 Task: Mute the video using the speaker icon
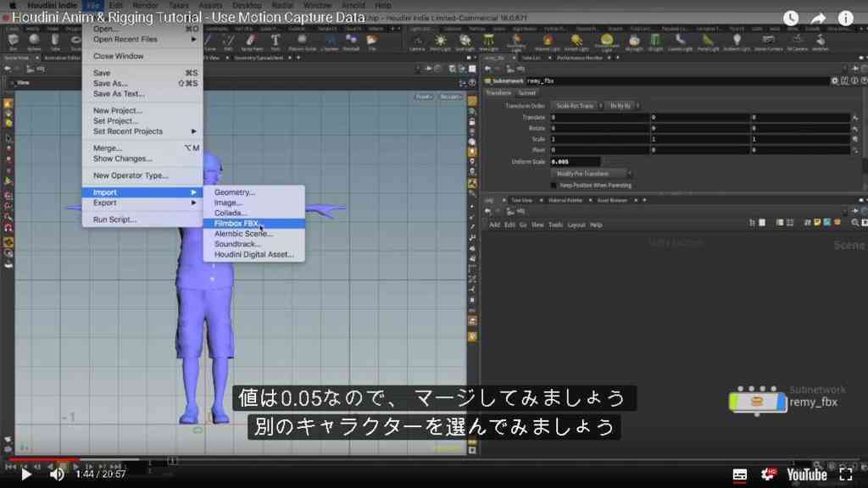[x=57, y=474]
